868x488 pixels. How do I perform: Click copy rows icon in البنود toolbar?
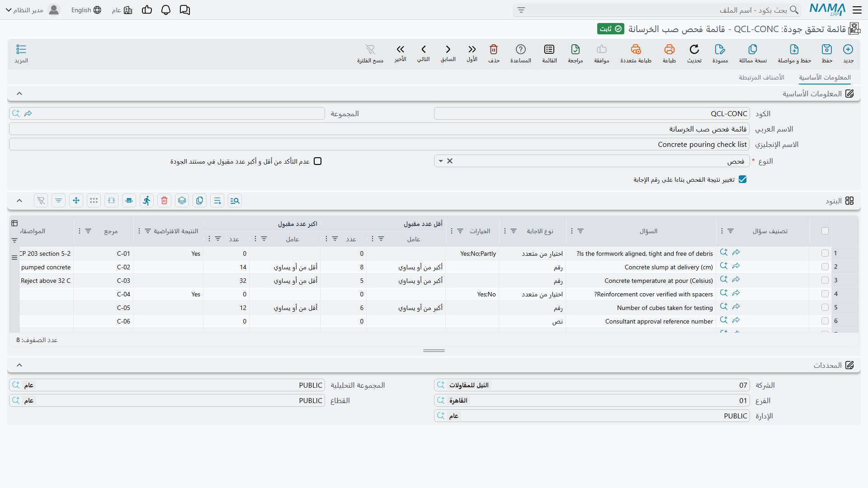point(199,201)
